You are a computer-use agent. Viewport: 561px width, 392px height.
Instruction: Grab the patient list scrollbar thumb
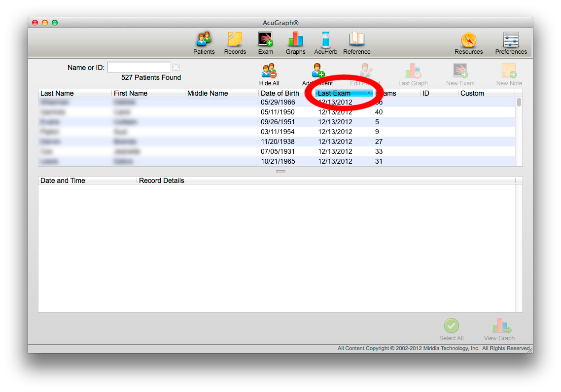coord(519,103)
